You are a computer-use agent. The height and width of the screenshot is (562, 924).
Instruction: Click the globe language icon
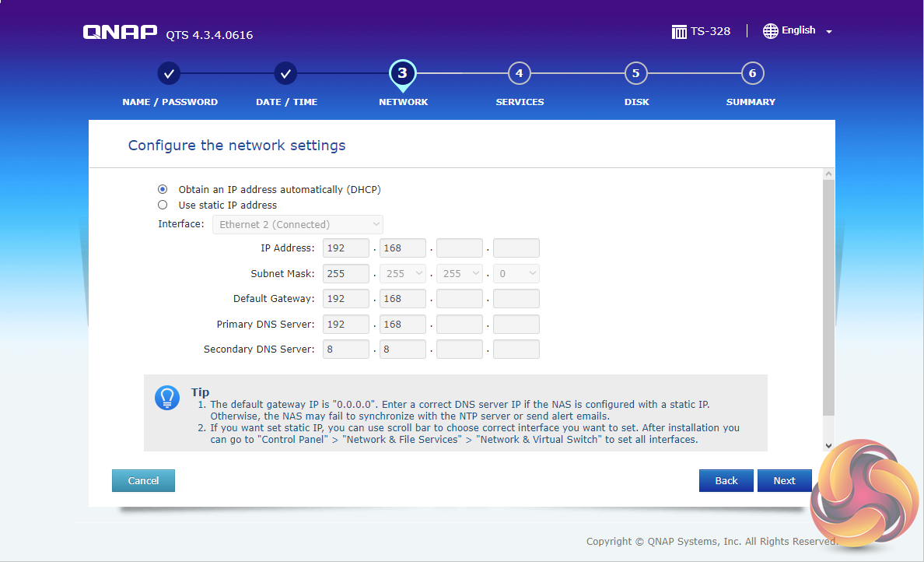tap(770, 31)
